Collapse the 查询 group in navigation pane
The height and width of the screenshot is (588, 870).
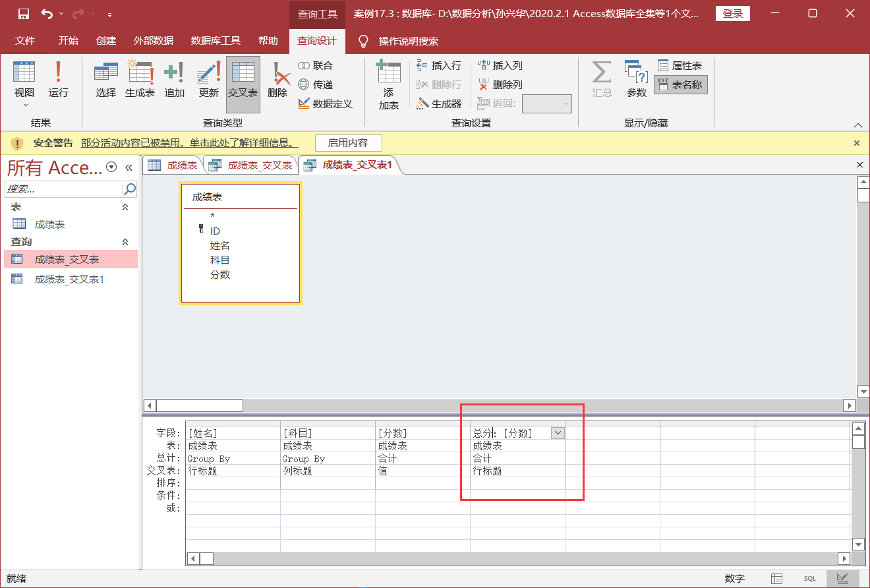(x=125, y=242)
